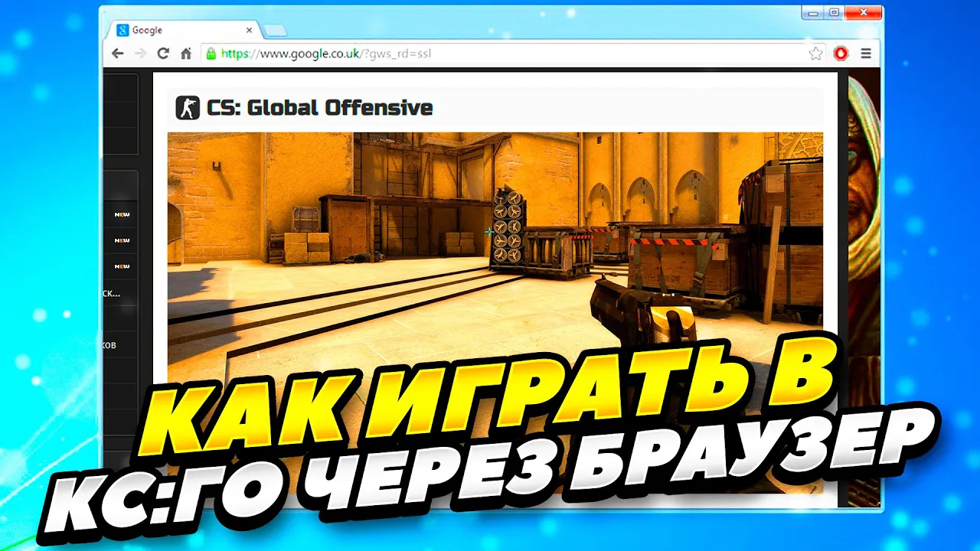The image size is (980, 551).
Task: Go back using the browser back arrow
Action: point(117,54)
